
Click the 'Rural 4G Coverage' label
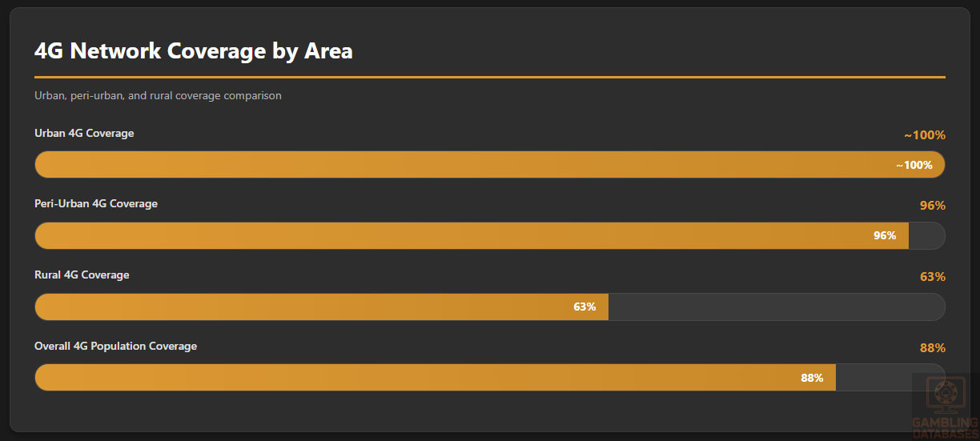click(x=82, y=275)
